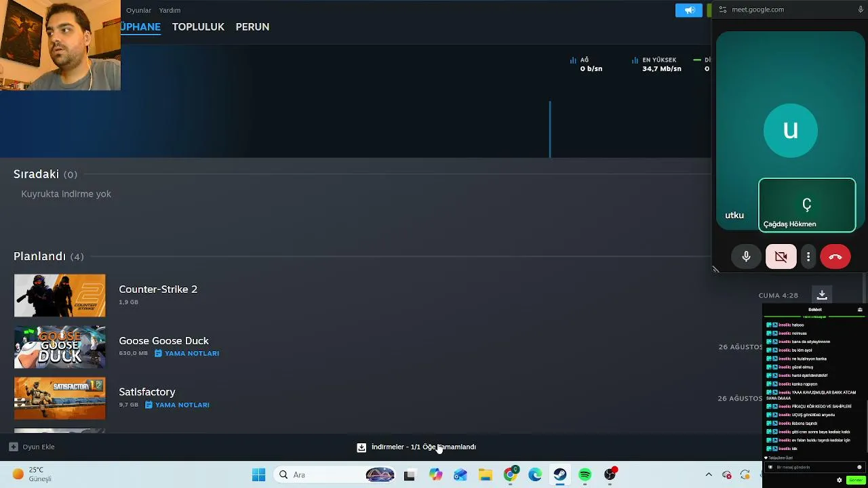The image size is (868, 488).
Task: Open the Oyunlar menu in Steam
Action: [x=138, y=10]
